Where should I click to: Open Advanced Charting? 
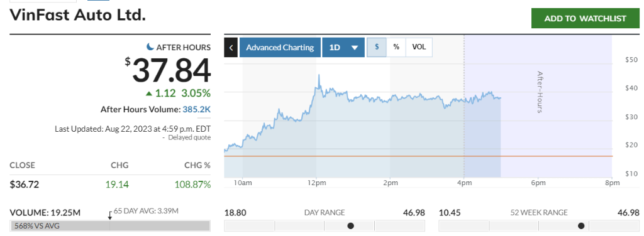[x=280, y=48]
